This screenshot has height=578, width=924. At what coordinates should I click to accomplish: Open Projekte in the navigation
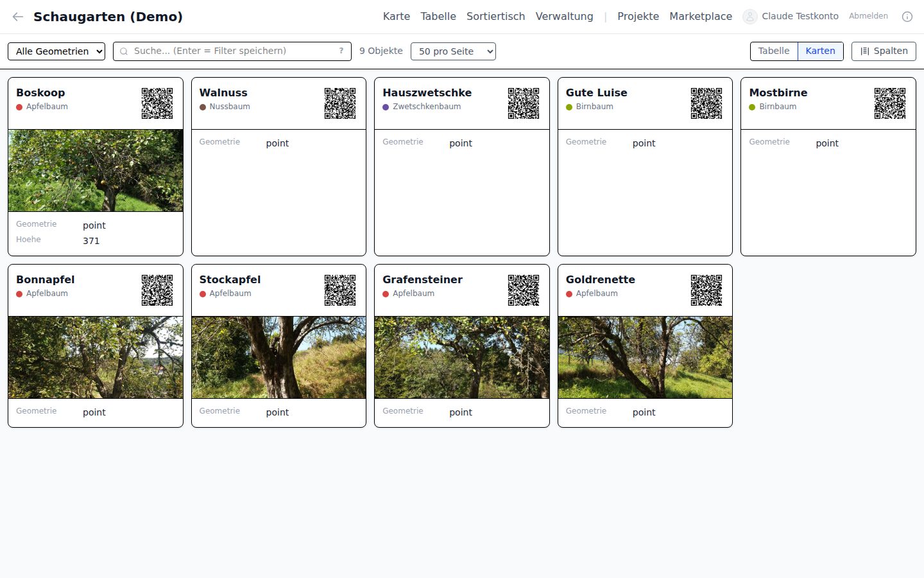[x=638, y=17]
